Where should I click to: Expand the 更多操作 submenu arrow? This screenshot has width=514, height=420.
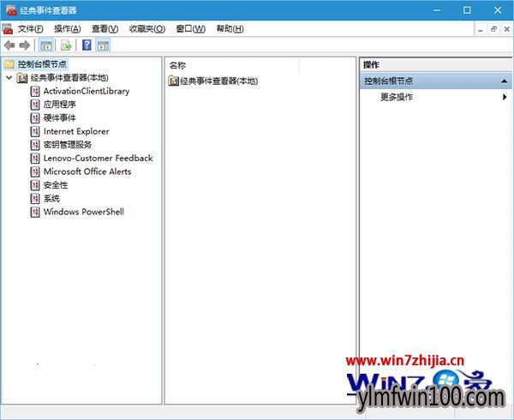505,97
